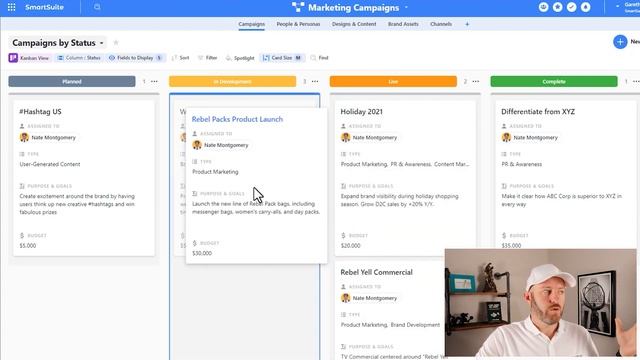Change the Column: Status setting

click(x=79, y=58)
